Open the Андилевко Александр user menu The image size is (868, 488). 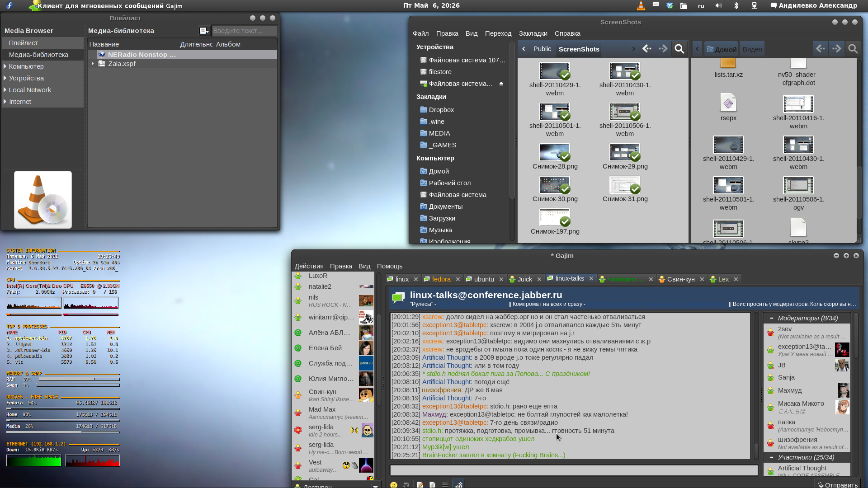814,5
